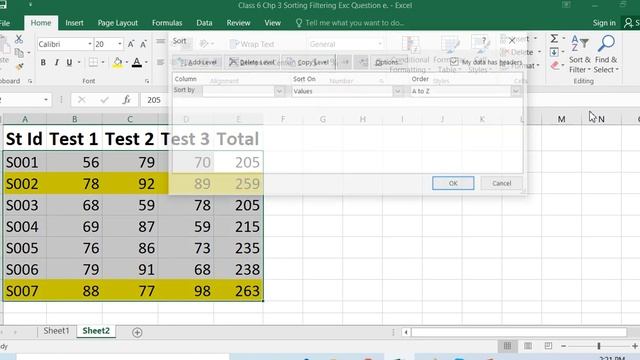Toggle Bold formatting
This screenshot has height=360, width=640.
click(43, 62)
